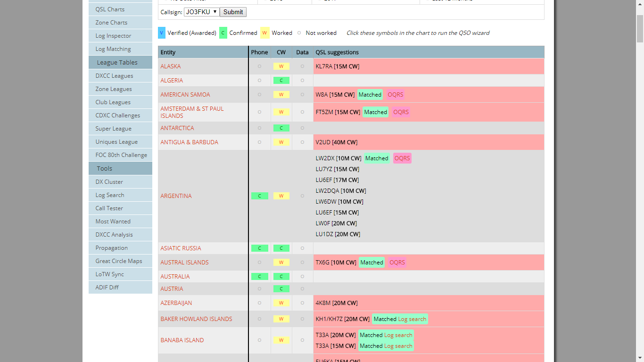
Task: Click Log search link for KH1/KH7Z
Action: coord(412,319)
